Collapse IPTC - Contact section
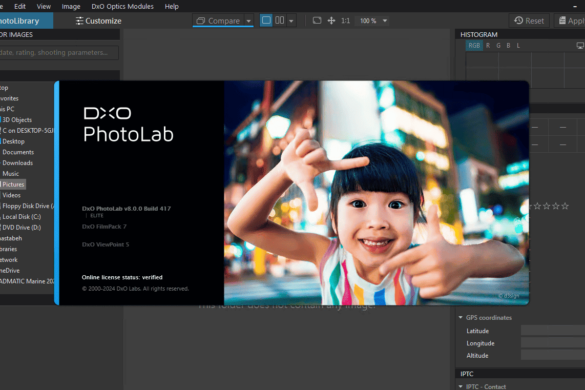 [460, 386]
